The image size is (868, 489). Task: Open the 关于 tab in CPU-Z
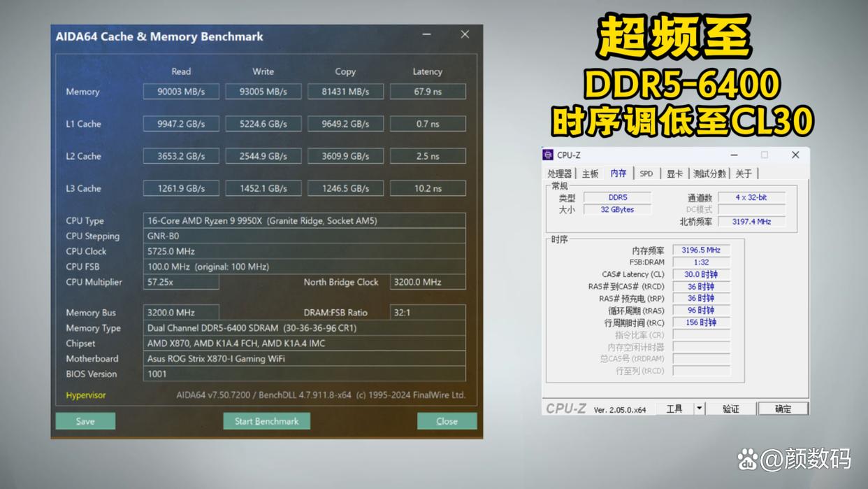point(744,173)
